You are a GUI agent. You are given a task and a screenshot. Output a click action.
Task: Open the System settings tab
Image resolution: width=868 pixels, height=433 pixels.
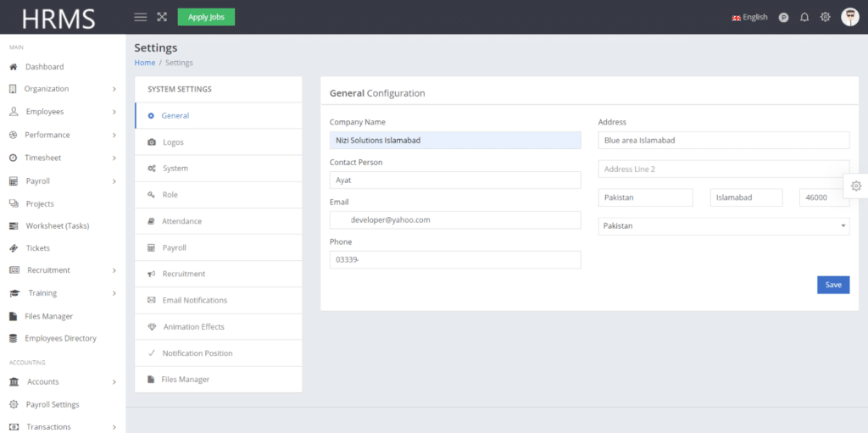pos(219,169)
